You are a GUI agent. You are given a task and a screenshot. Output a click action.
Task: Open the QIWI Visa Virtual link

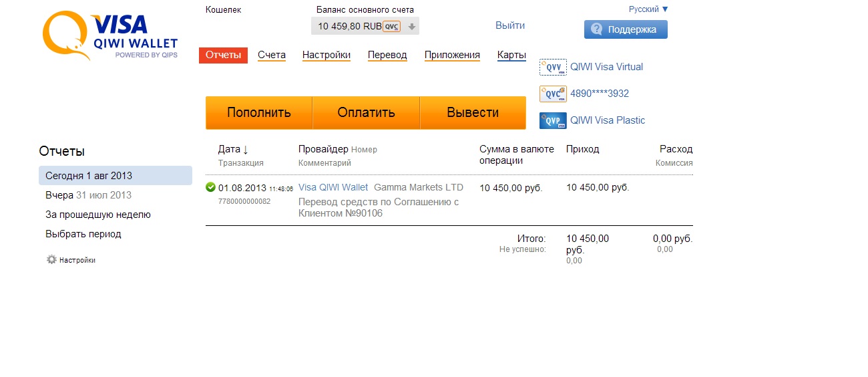[606, 67]
